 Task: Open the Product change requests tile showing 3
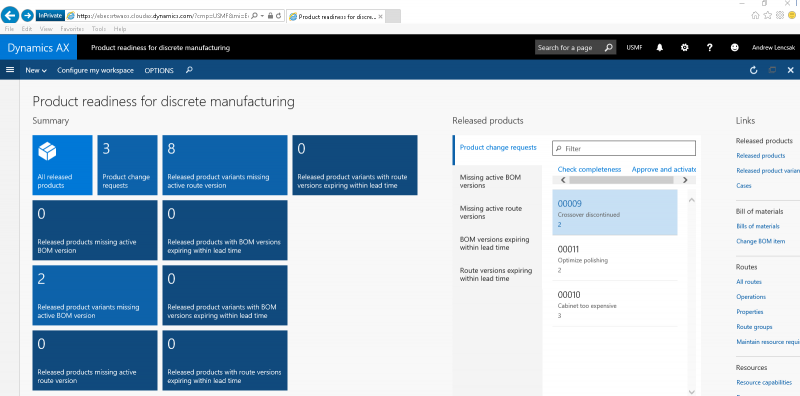click(x=128, y=165)
